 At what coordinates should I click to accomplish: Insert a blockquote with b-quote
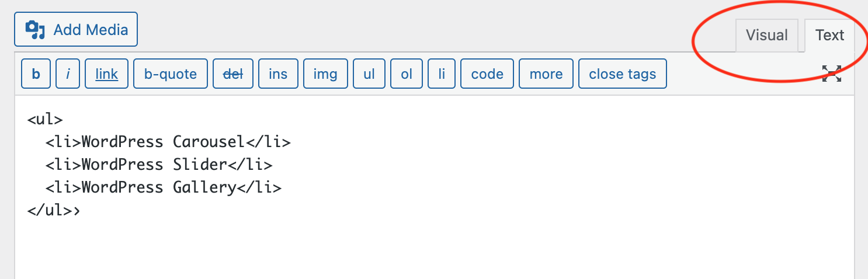[x=171, y=74]
